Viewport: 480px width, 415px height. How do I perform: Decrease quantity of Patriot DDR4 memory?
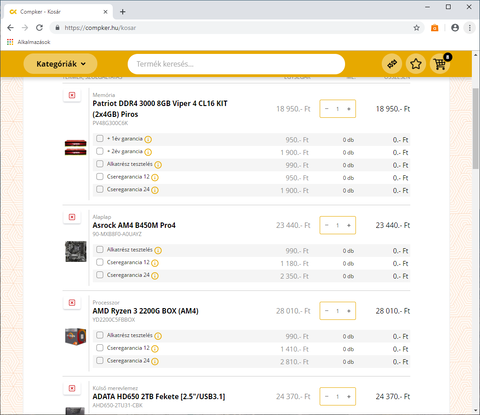(327, 109)
